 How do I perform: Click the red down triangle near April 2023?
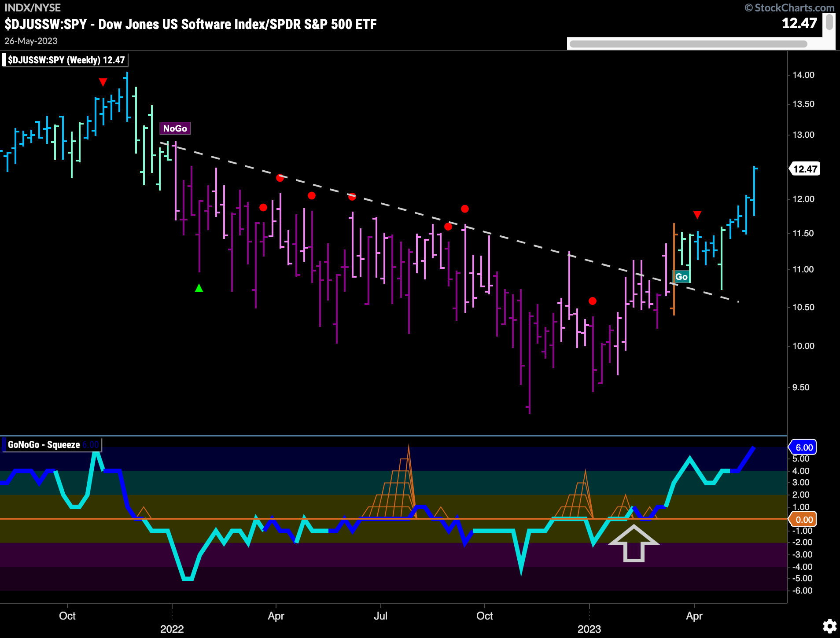coord(697,215)
